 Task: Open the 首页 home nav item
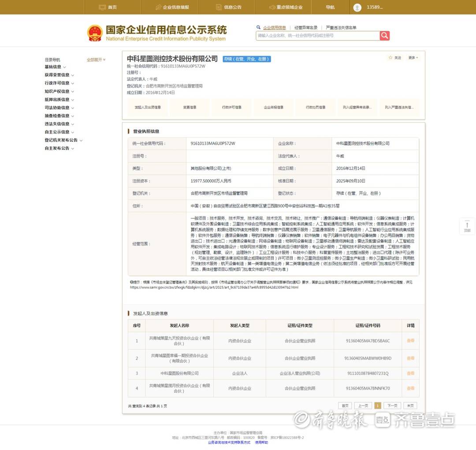click(x=108, y=7)
